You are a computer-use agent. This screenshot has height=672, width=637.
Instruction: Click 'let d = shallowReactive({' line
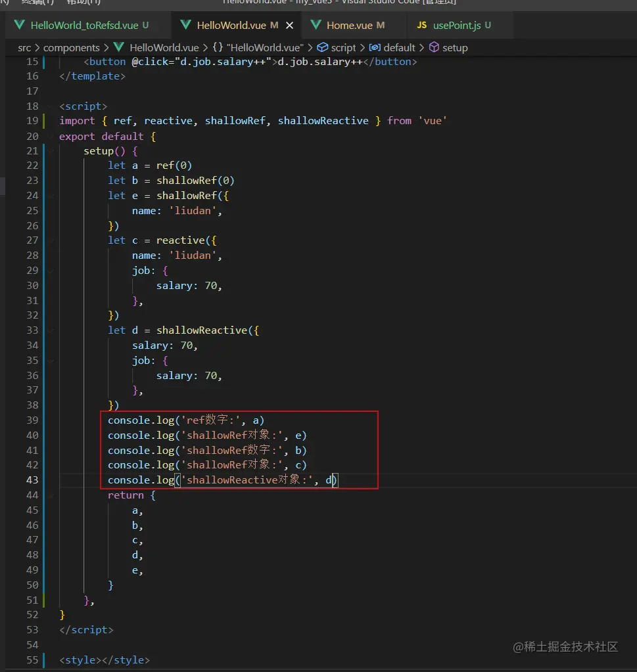point(183,330)
